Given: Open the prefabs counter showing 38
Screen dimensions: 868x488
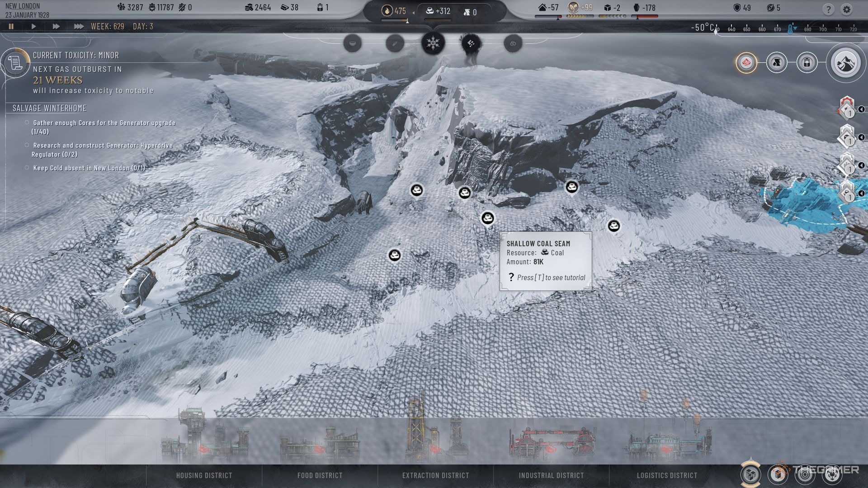Looking at the screenshot, I should tap(289, 8).
